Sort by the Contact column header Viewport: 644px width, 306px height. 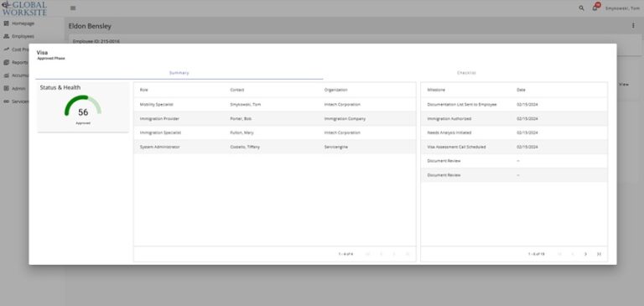[x=237, y=90]
